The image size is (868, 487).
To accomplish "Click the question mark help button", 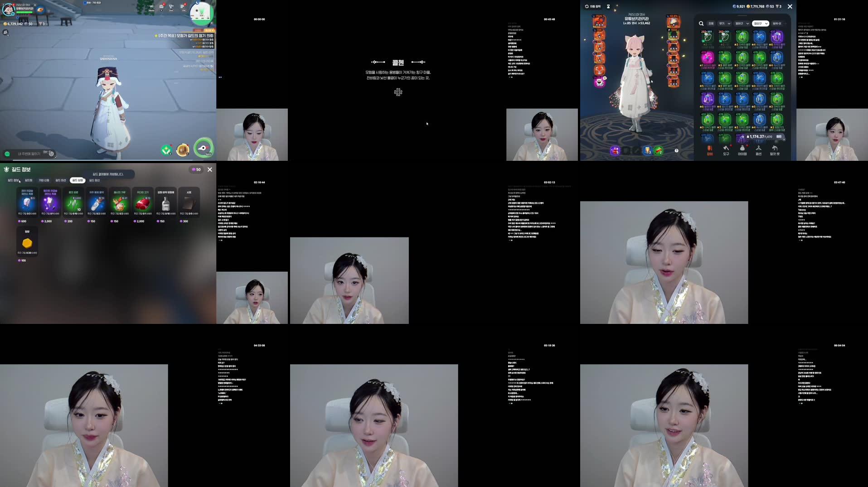I will click(675, 150).
